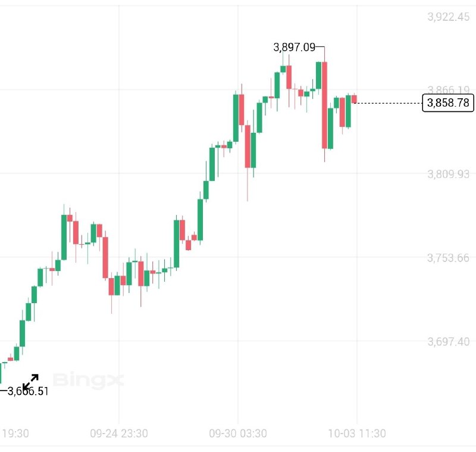Click the 3,866.19 price axis label

pyautogui.click(x=448, y=90)
